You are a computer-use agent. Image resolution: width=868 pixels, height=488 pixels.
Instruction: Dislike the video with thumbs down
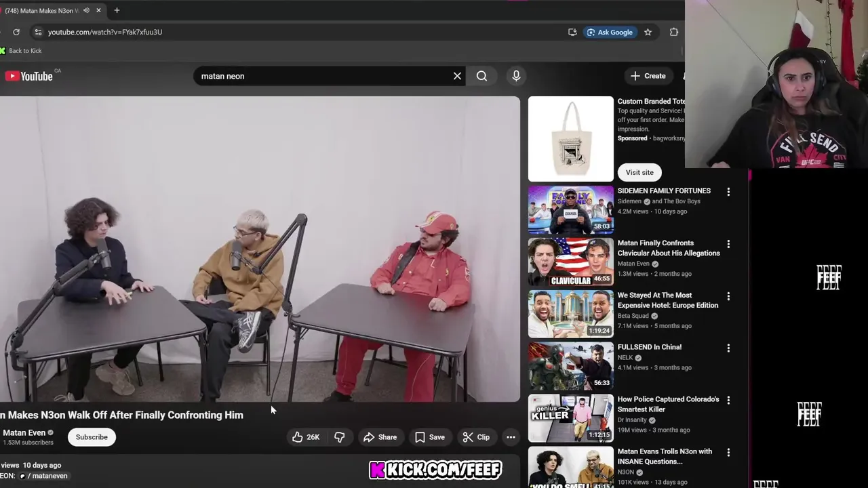click(340, 437)
